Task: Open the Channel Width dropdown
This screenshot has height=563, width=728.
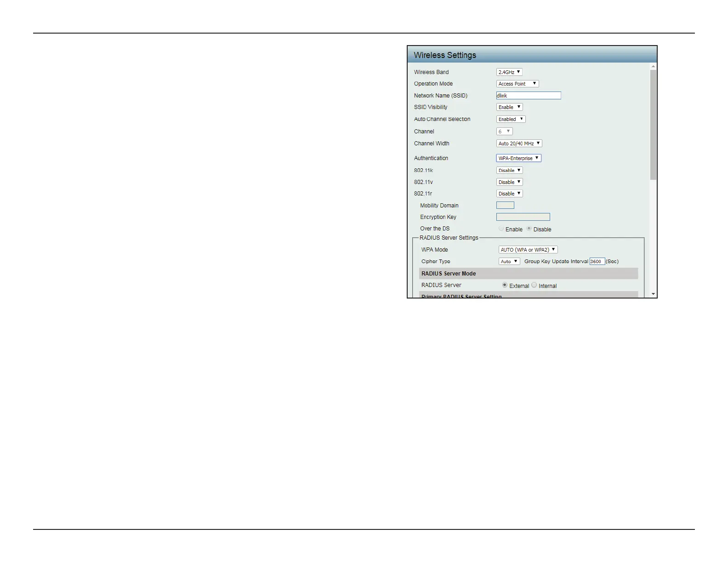Action: (x=519, y=144)
